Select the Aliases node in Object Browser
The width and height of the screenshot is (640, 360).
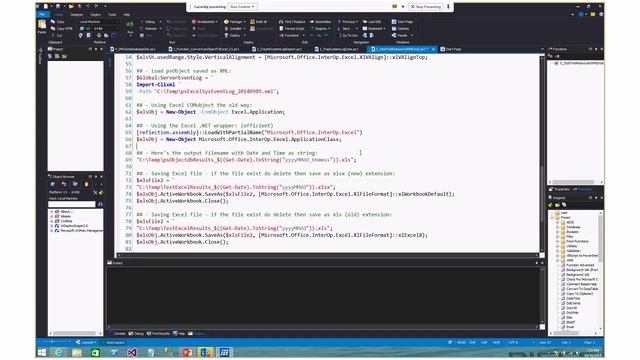65,216
